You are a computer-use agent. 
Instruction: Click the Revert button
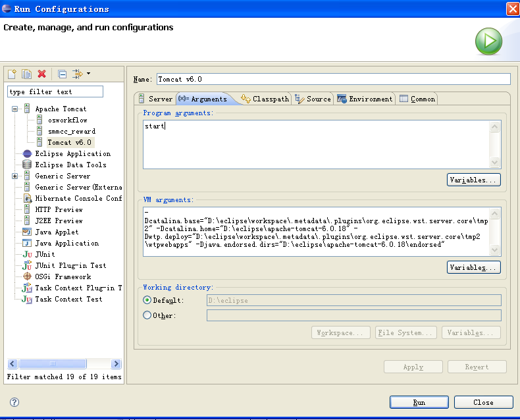(x=477, y=367)
